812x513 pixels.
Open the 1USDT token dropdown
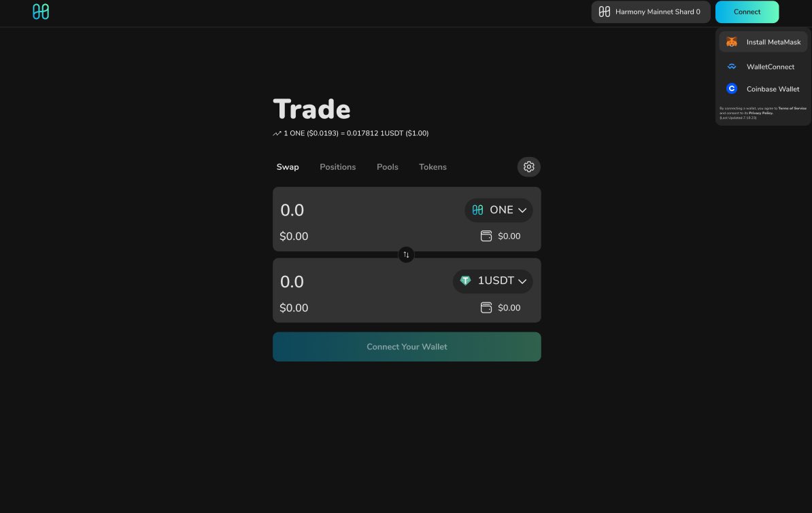[x=492, y=281]
